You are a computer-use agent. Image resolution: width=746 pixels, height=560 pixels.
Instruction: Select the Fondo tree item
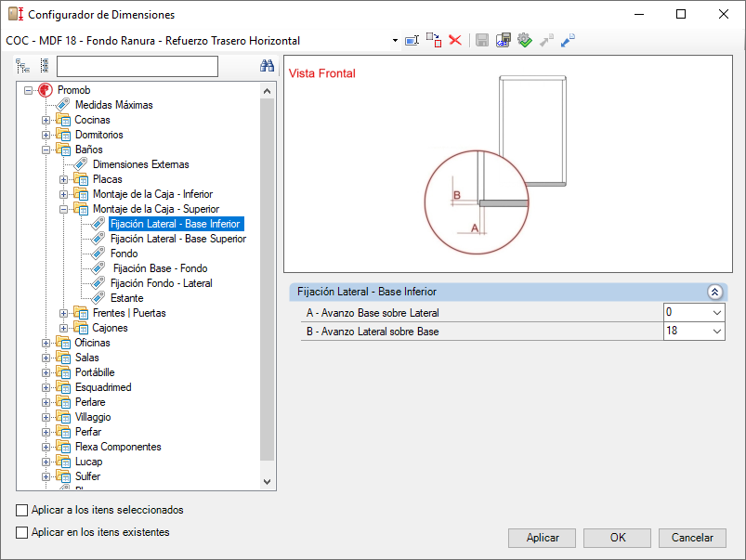pos(124,254)
